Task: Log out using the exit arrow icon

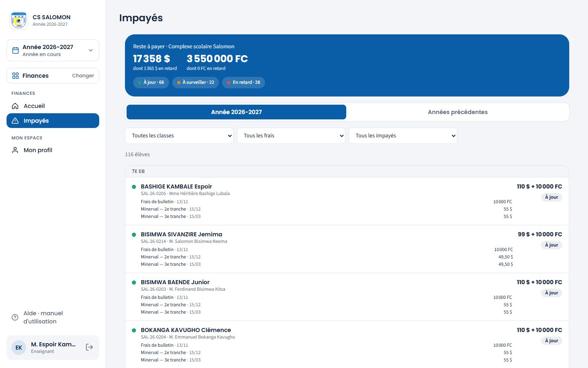Action: [x=89, y=347]
